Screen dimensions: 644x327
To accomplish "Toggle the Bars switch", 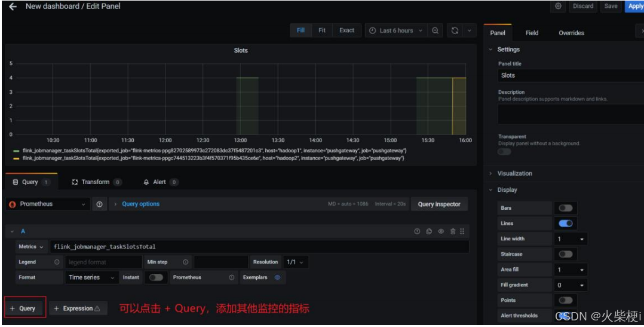I will click(566, 208).
